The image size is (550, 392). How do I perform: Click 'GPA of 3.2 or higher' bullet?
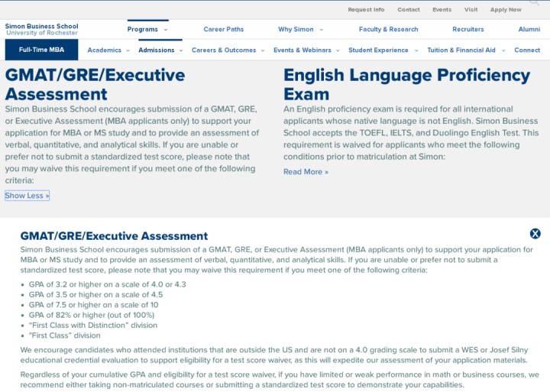108,284
